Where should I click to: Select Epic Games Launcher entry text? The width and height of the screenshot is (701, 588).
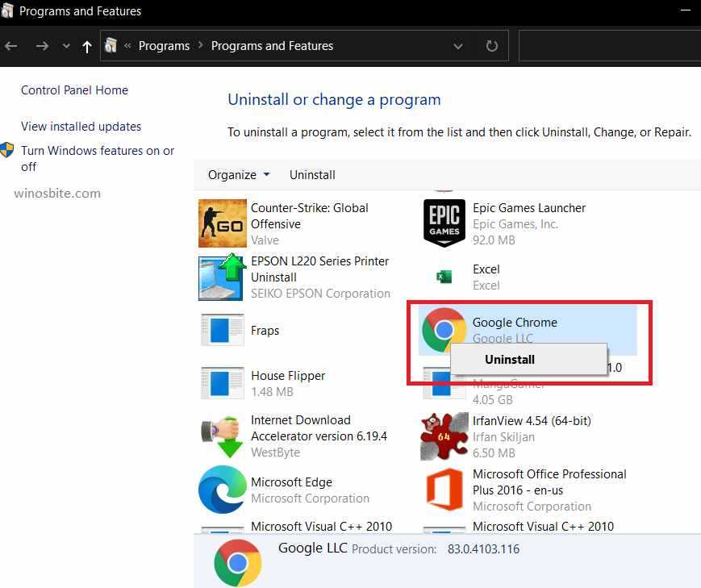pyautogui.click(x=529, y=208)
